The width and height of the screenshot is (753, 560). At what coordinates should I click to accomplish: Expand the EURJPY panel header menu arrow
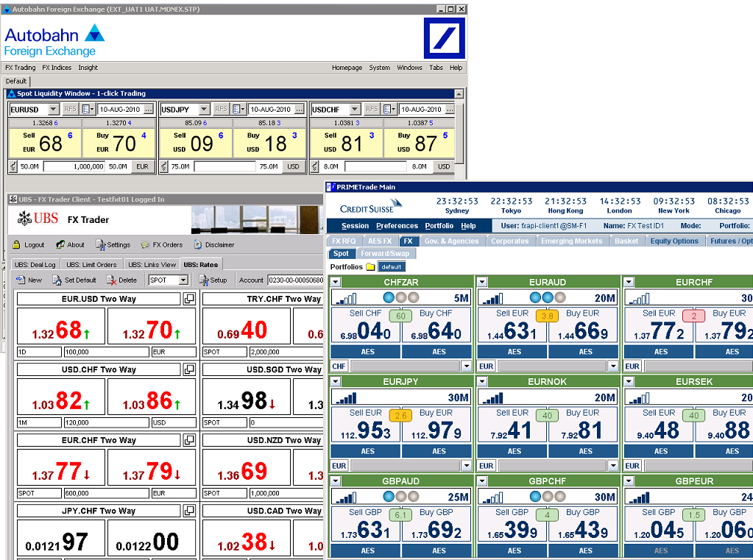click(x=336, y=382)
